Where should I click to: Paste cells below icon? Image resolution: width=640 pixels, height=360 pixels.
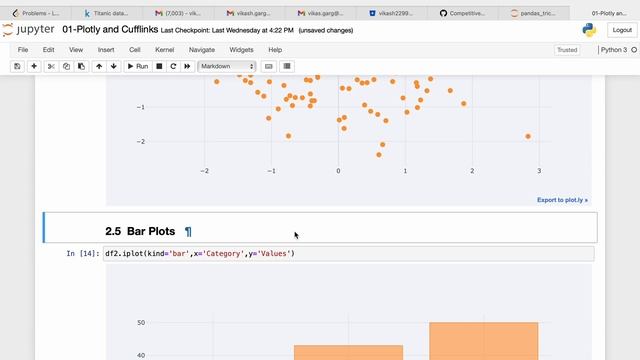pos(81,66)
